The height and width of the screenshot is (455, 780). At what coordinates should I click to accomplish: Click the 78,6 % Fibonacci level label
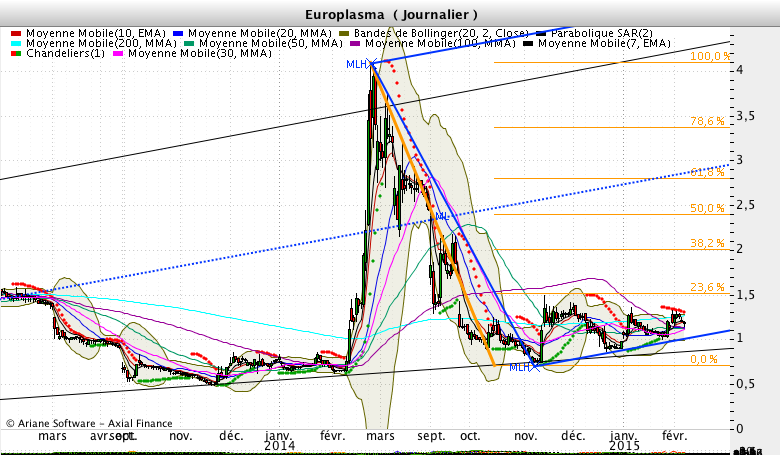pos(707,121)
